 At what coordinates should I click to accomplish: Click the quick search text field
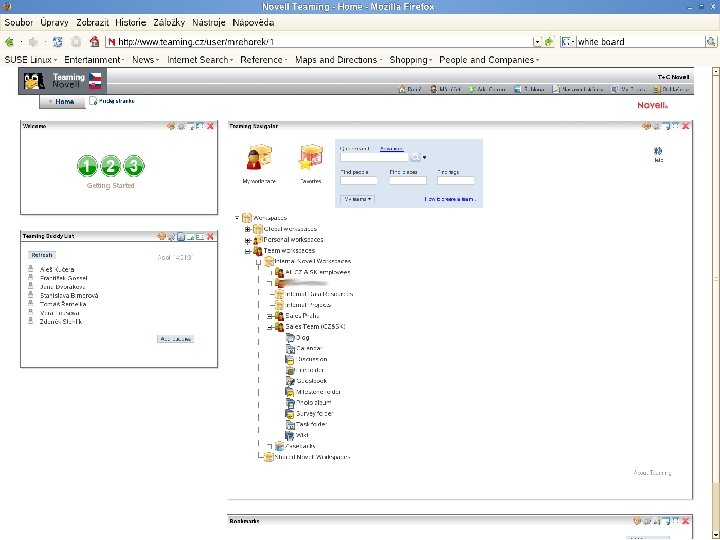[374, 157]
